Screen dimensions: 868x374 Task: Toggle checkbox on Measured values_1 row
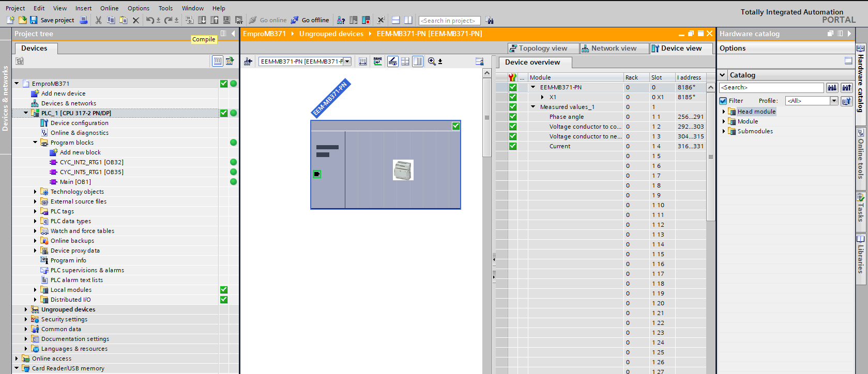513,107
